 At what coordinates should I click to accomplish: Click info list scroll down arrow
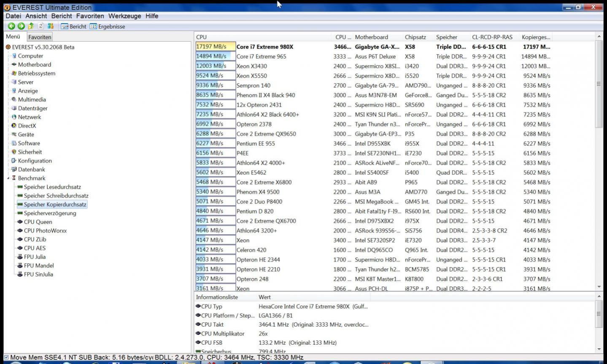pyautogui.click(x=599, y=349)
